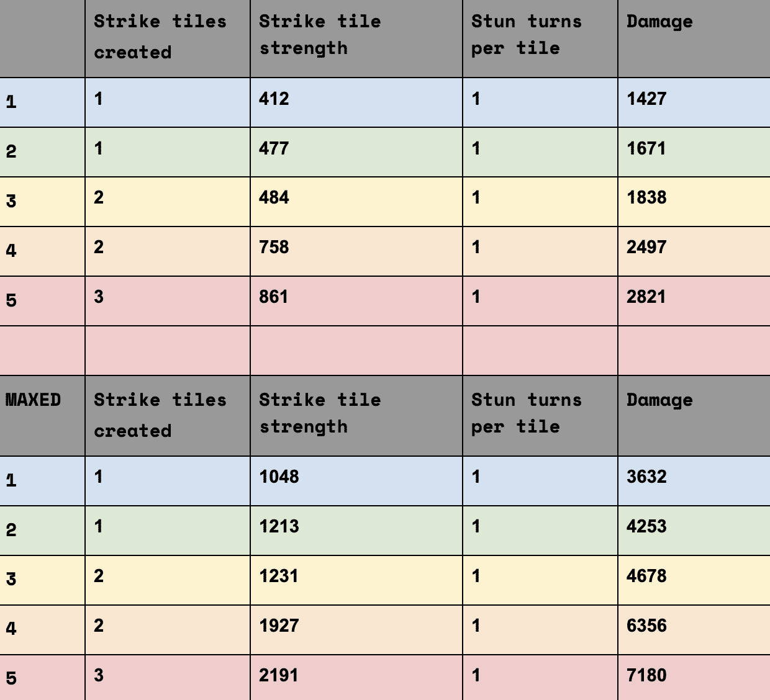Image resolution: width=770 pixels, height=700 pixels.
Task: Select the maxed strength value 1048
Action: pos(356,481)
